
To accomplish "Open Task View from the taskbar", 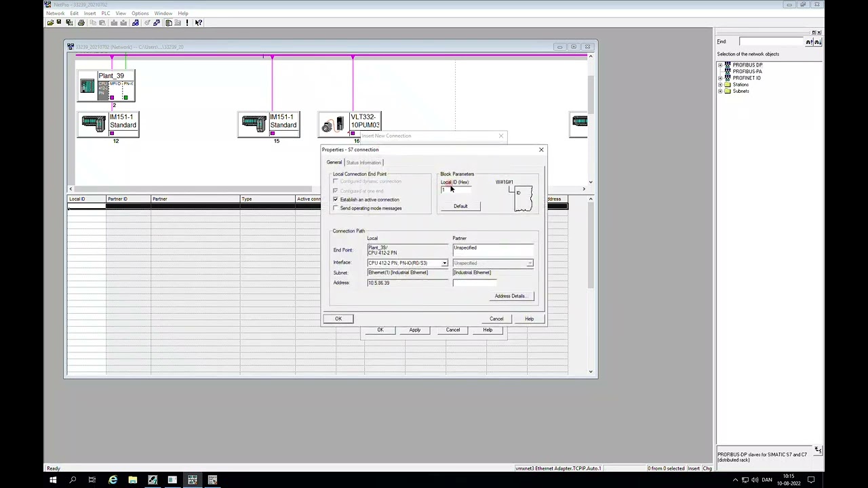I will (x=92, y=480).
